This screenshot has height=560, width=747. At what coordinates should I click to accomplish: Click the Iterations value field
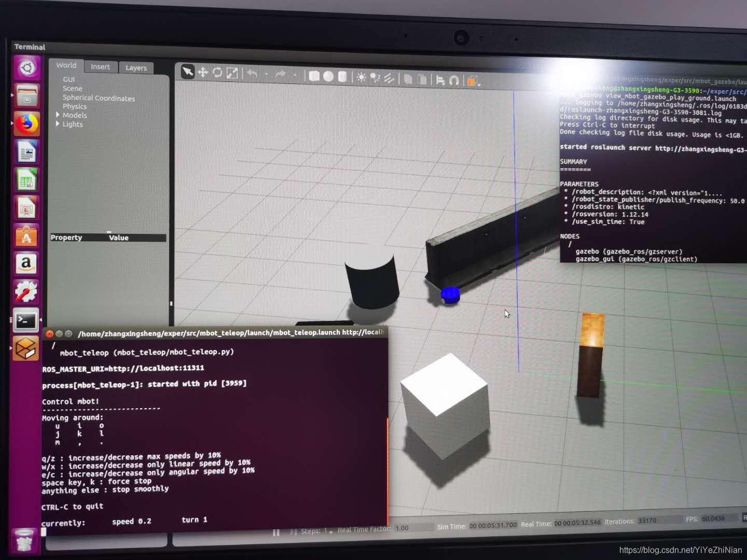point(659,520)
